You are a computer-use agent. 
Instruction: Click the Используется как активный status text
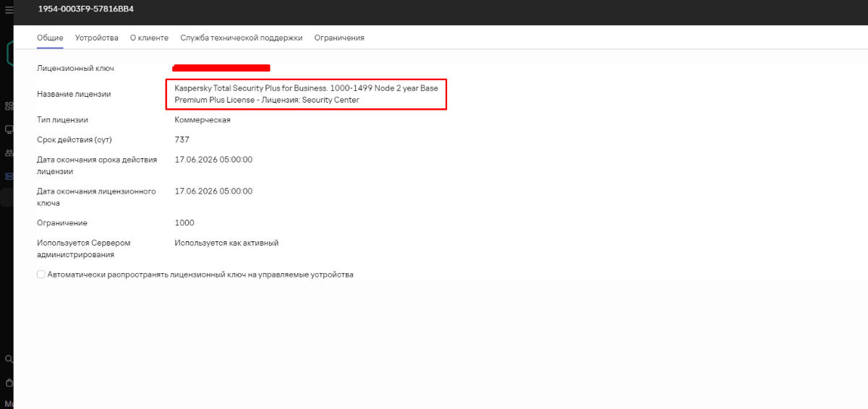point(226,243)
